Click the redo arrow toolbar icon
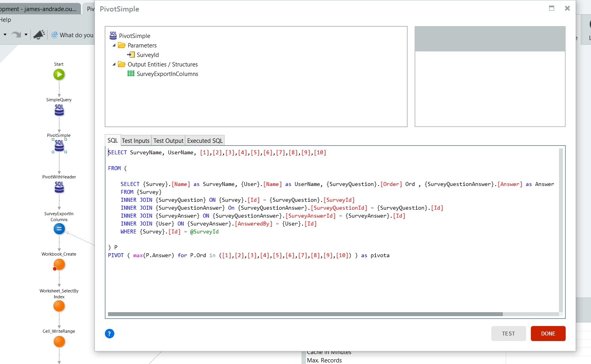 coord(16,35)
